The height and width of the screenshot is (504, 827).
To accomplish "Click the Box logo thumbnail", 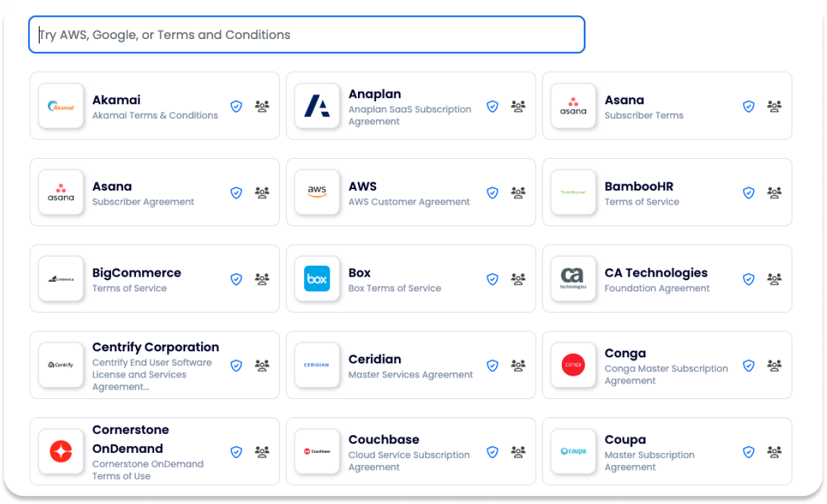I will [x=317, y=279].
